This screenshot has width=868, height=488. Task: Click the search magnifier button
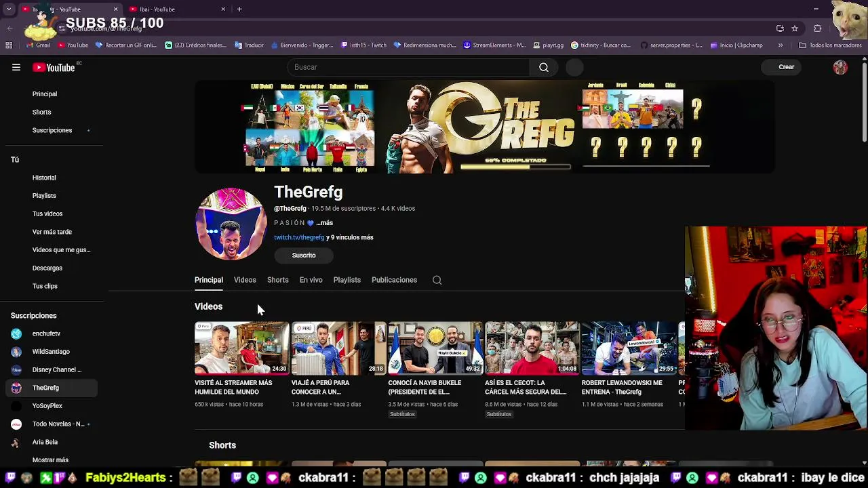tap(544, 67)
